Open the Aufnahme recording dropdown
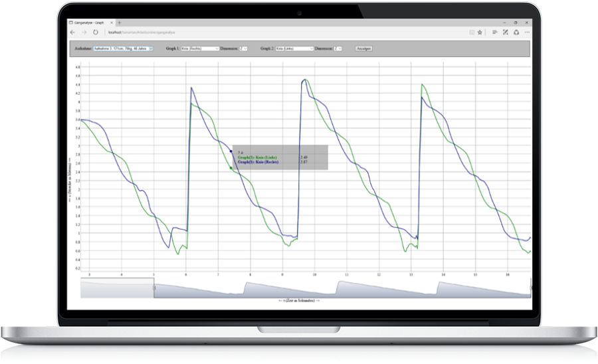Viewport: 598px width, 364px height. [123, 48]
